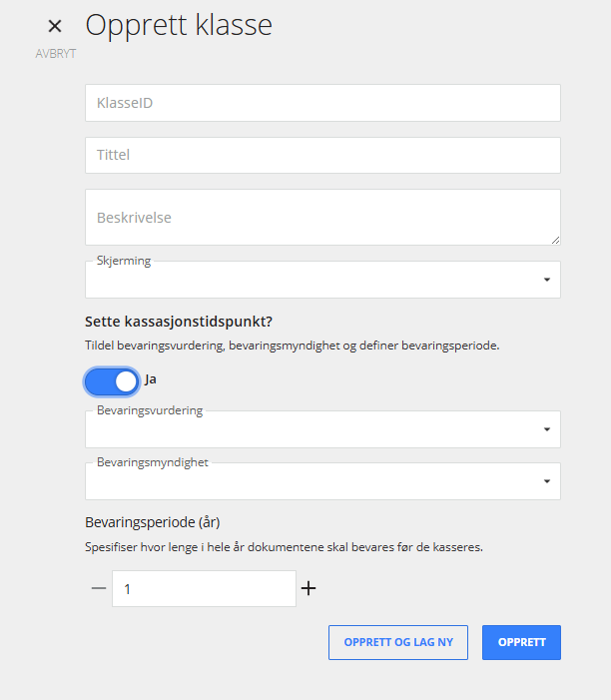This screenshot has height=700, width=611.
Task: Click the Bevaringsmyndighet arrow icon
Action: (547, 481)
